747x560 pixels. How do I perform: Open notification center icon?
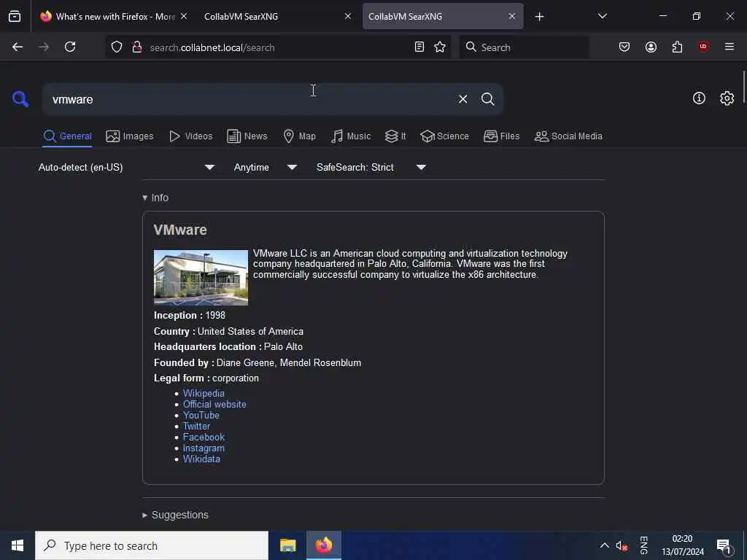pos(724,546)
